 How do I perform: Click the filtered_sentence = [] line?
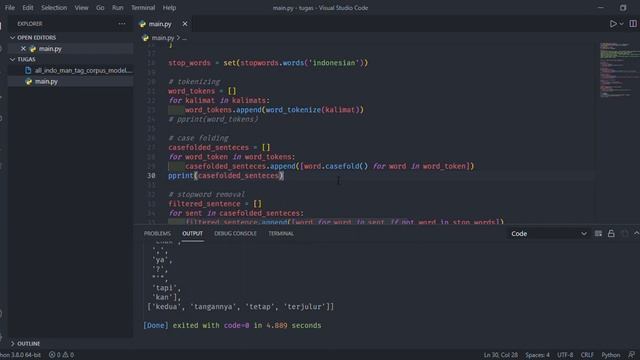(x=215, y=204)
